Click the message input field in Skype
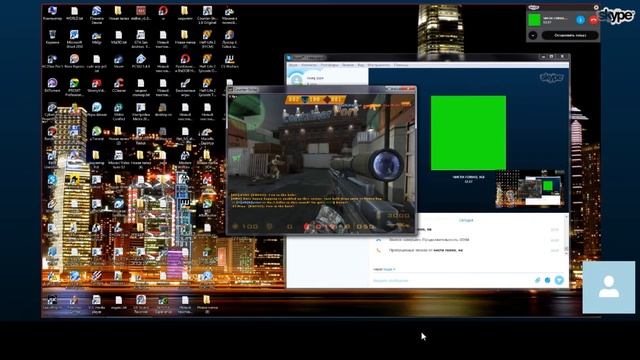 (451, 280)
